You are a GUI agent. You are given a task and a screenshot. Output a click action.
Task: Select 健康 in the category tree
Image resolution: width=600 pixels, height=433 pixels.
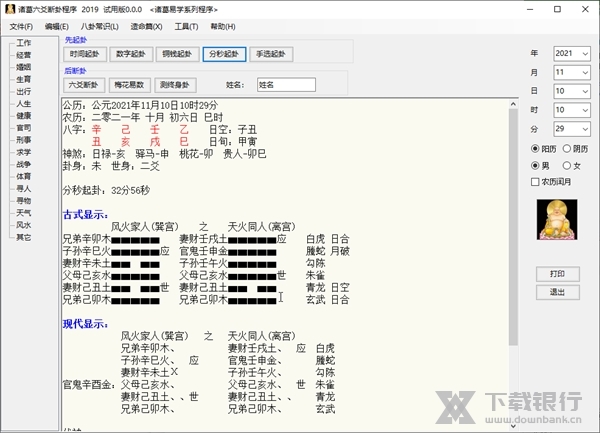tap(23, 116)
